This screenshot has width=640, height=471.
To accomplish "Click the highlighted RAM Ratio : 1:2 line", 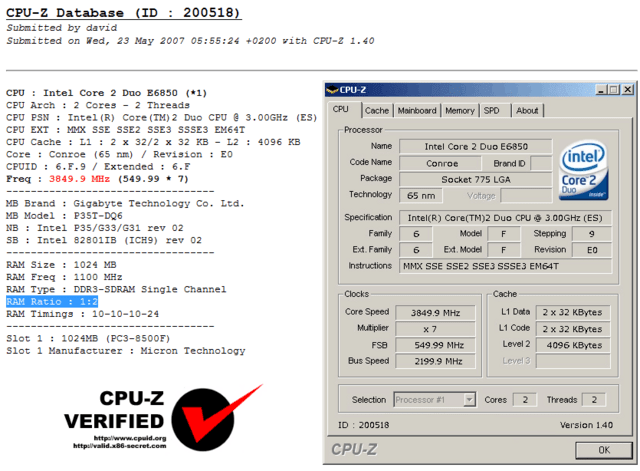I will pyautogui.click(x=52, y=302).
